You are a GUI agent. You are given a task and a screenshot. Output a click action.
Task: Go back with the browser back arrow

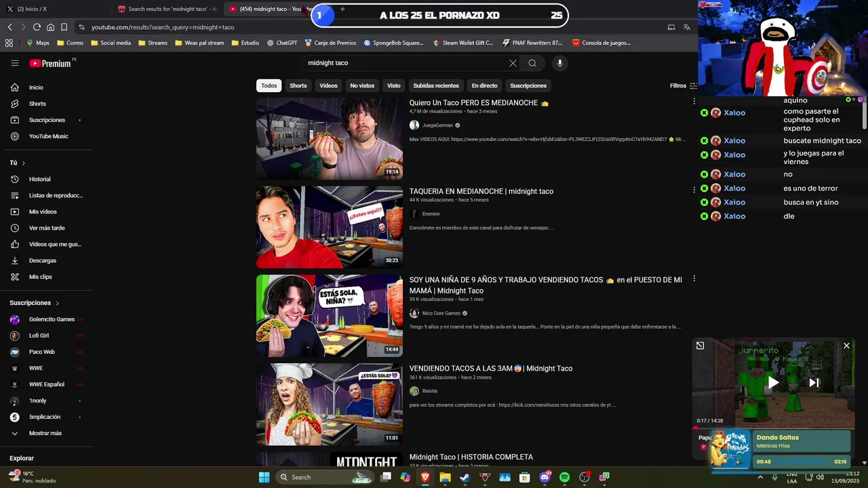(9, 27)
